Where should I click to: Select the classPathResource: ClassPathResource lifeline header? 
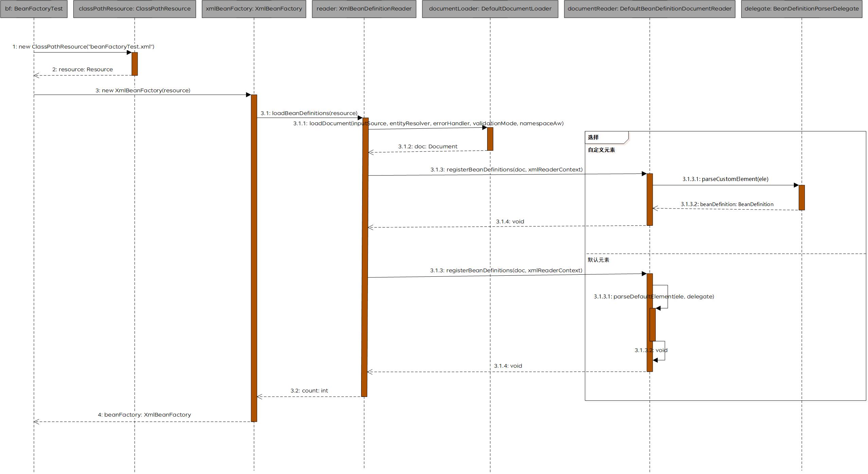[135, 9]
